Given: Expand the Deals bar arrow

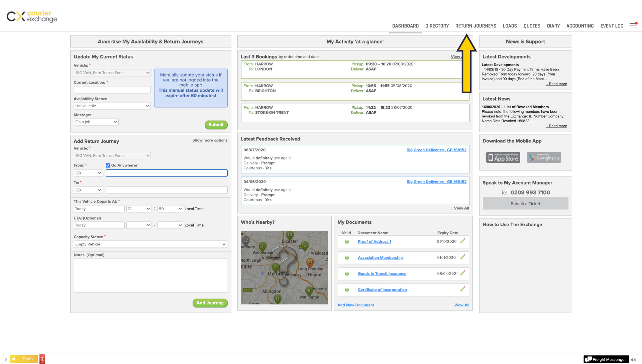Looking at the screenshot, I should pos(6,359).
